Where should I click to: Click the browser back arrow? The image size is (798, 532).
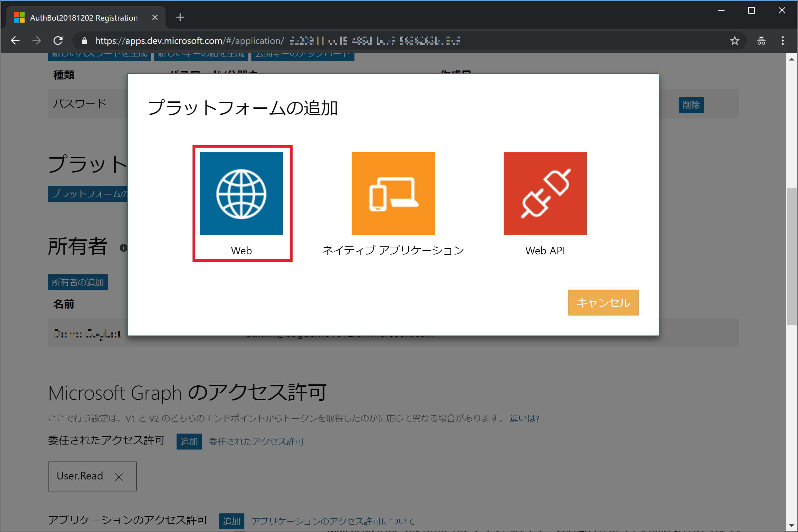pos(15,41)
